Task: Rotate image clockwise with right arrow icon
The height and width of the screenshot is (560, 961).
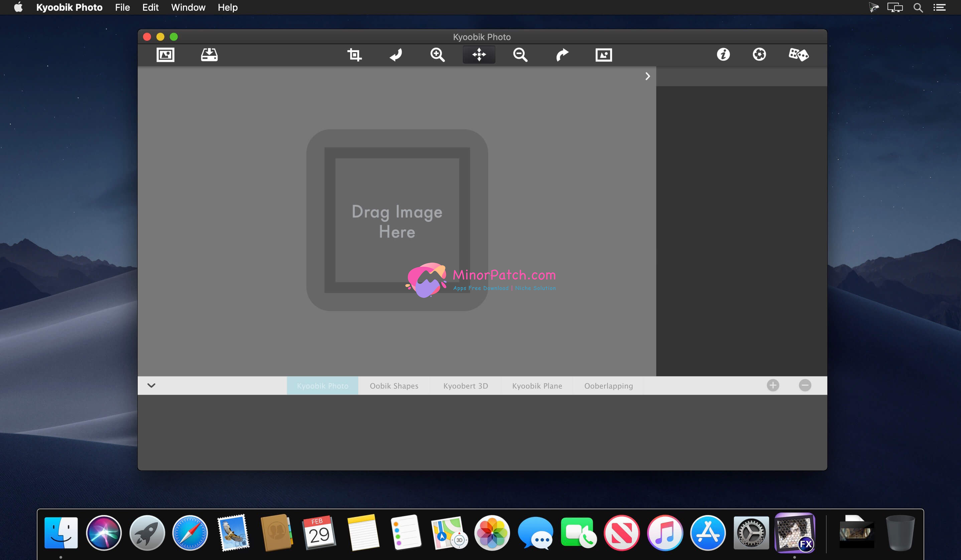Action: tap(562, 54)
